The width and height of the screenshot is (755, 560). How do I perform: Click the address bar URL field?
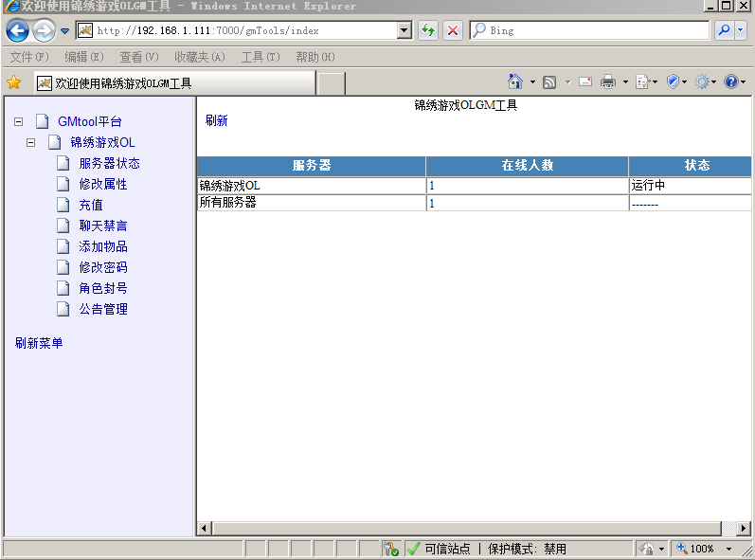coord(237,31)
